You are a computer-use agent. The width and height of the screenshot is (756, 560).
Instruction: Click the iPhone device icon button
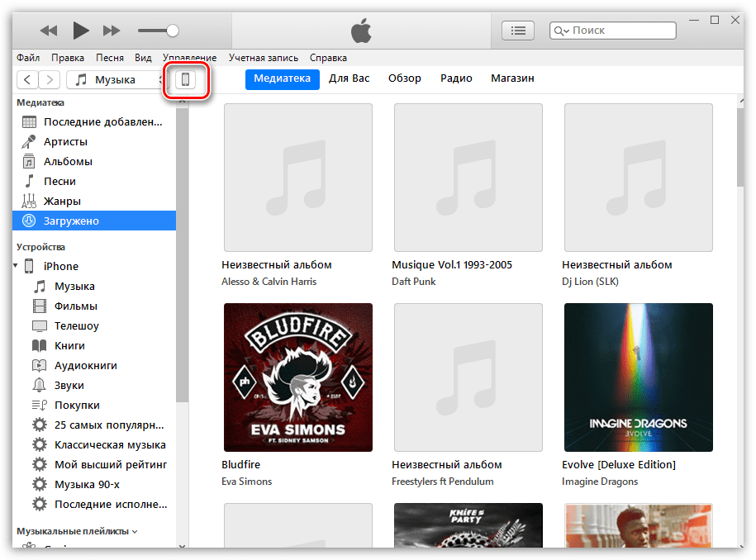pos(186,79)
